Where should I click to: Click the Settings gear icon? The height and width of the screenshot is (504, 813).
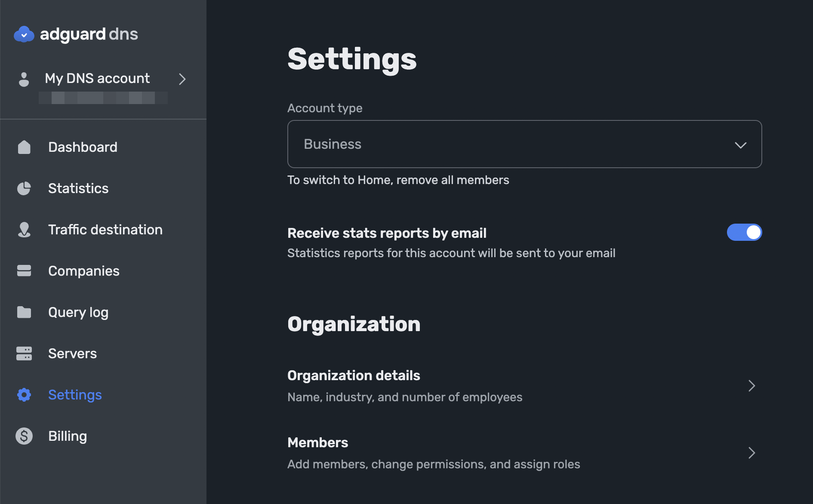pyautogui.click(x=24, y=394)
